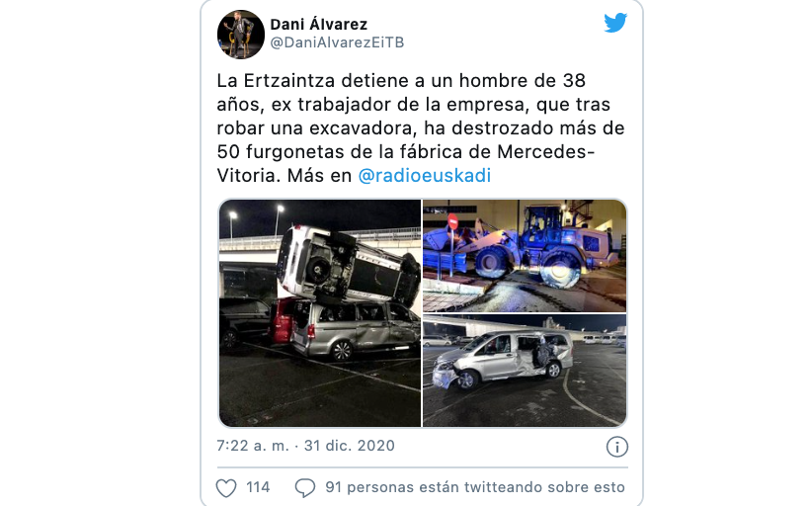Screen dimensions: 812x506
Task: Click the tweet text about Ertzaintza
Action: click(421, 127)
